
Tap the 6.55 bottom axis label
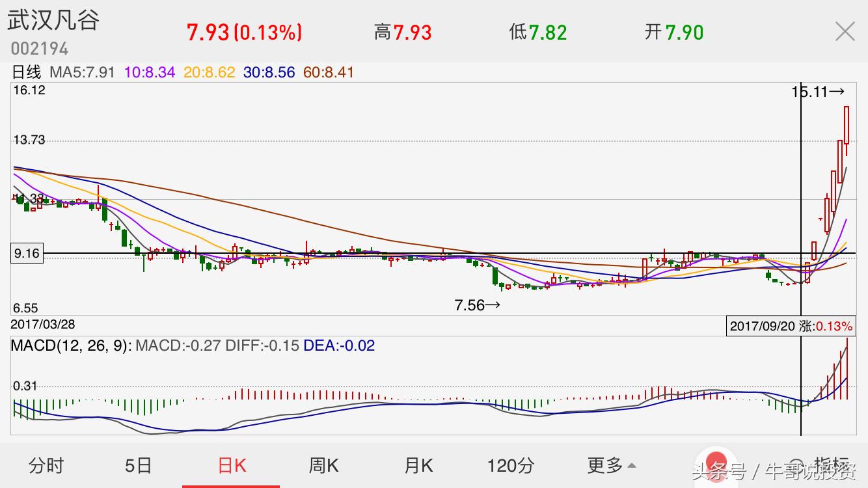click(x=25, y=308)
